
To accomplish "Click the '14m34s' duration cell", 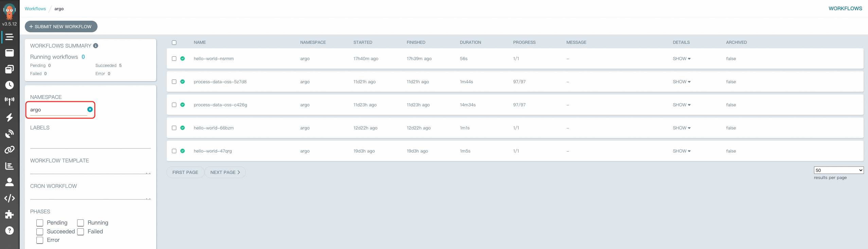I will (x=468, y=105).
